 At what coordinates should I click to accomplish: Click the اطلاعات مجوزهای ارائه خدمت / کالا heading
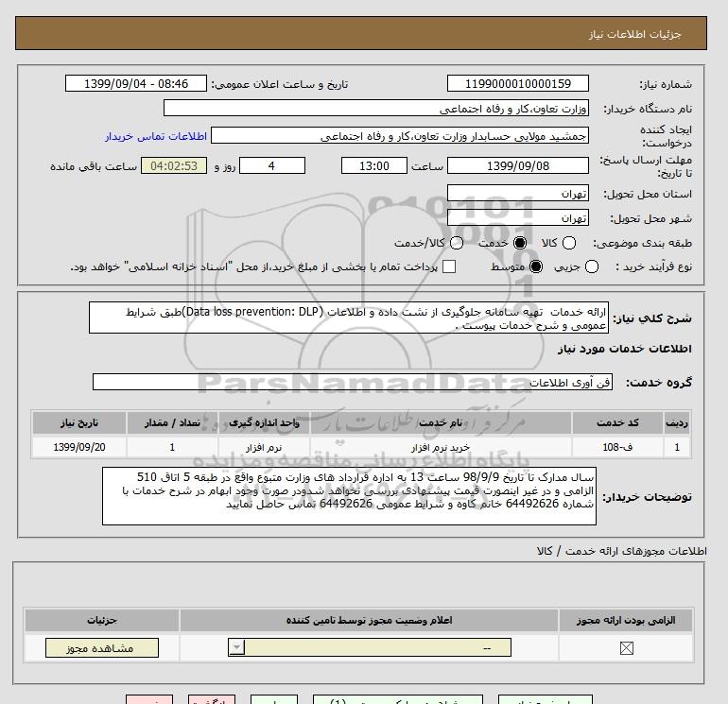pyautogui.click(x=622, y=551)
